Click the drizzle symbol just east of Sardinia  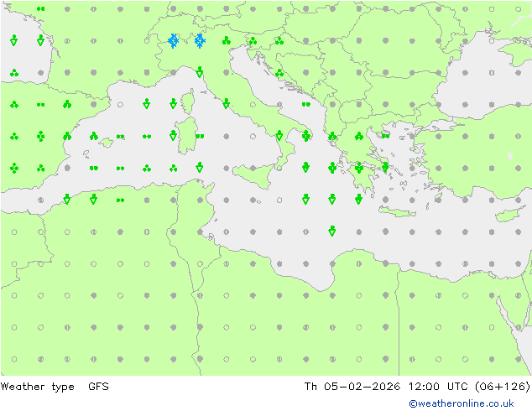click(200, 137)
